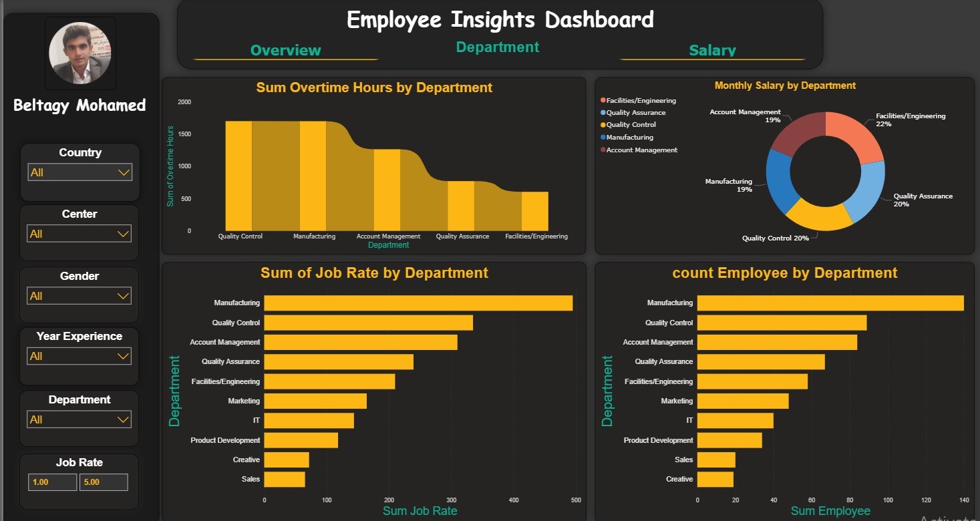Image resolution: width=980 pixels, height=521 pixels.
Task: Click the Job Rate maximum value field
Action: 104,482
